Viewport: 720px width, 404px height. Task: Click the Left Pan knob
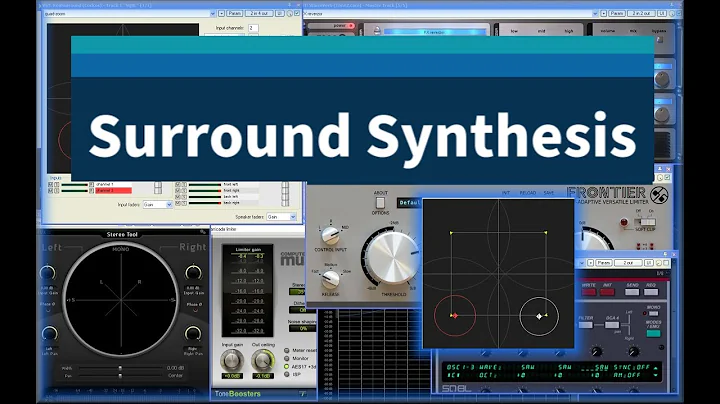click(x=49, y=334)
